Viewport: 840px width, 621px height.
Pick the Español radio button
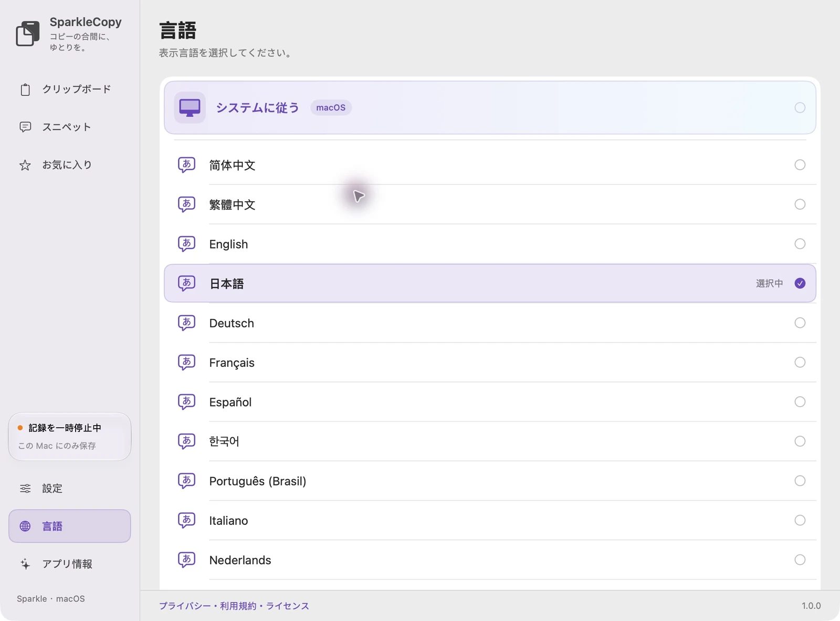pos(800,402)
